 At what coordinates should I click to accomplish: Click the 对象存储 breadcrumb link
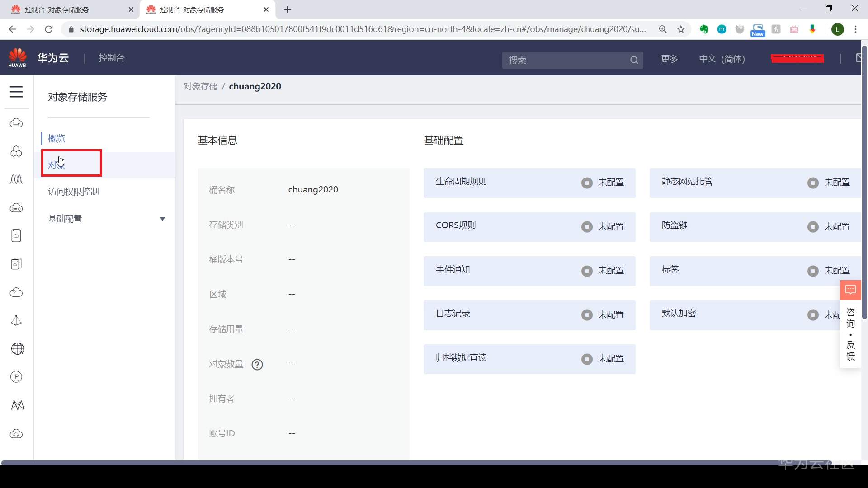coord(200,86)
